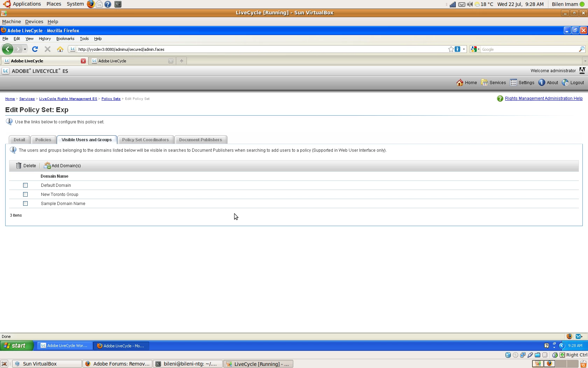The width and height of the screenshot is (588, 368).
Task: Open Services icon in header
Action: 484,83
